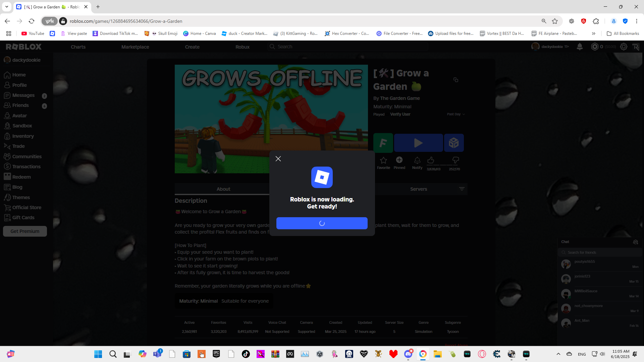The width and height of the screenshot is (644, 362).
Task: Open Chrome extensions puzzle icon
Action: pos(596,21)
